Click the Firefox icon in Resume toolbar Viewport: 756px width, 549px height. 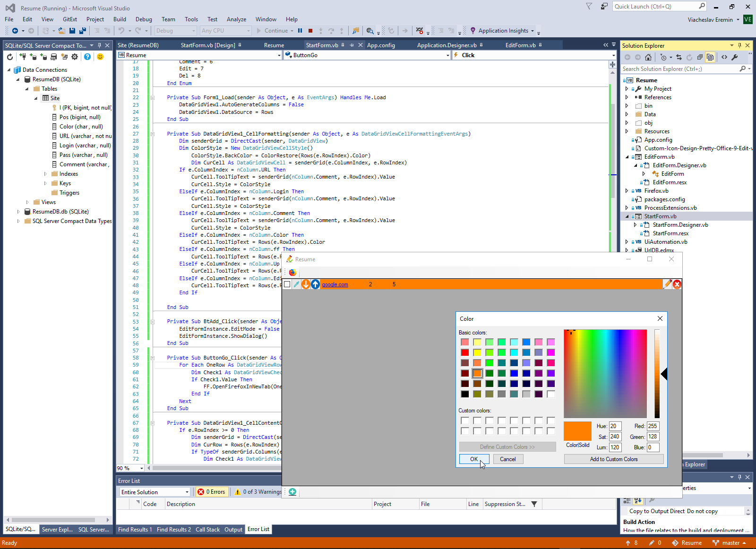coord(292,272)
